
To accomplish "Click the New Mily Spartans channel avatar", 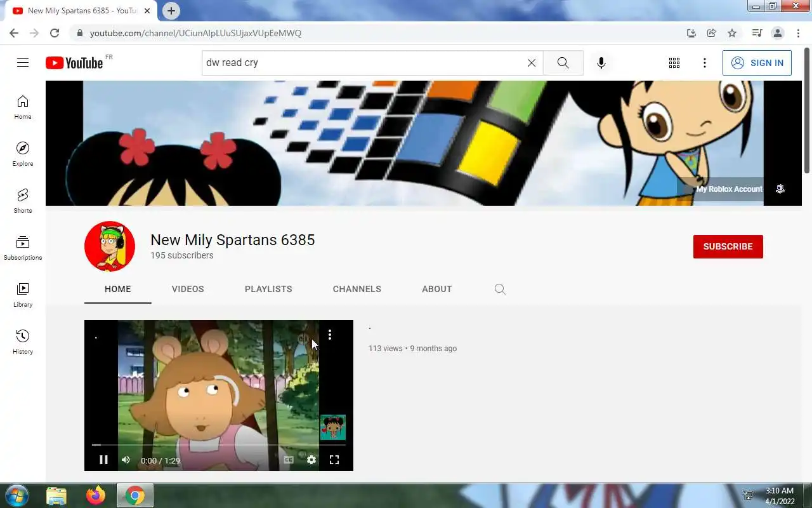I will point(110,246).
